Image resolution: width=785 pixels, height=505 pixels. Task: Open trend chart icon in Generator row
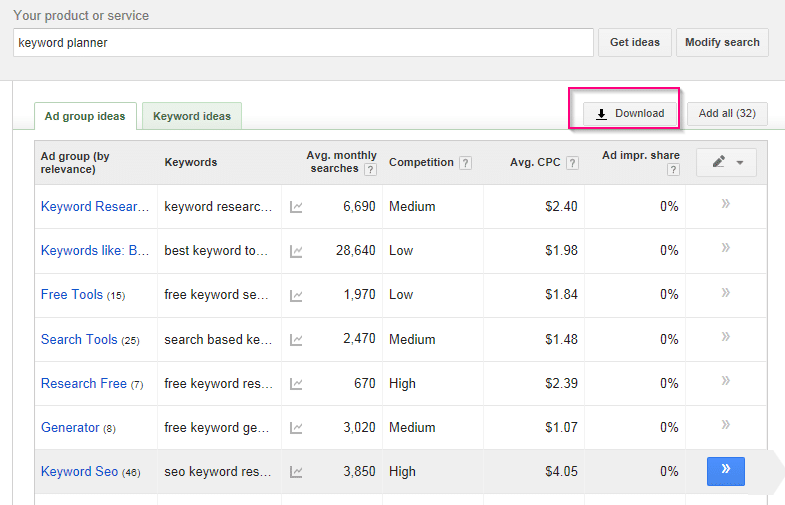pos(296,428)
